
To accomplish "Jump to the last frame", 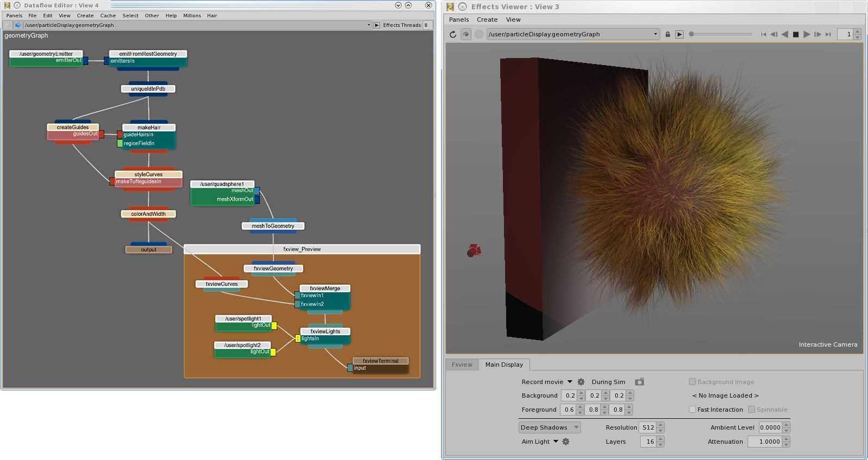I will [x=828, y=34].
